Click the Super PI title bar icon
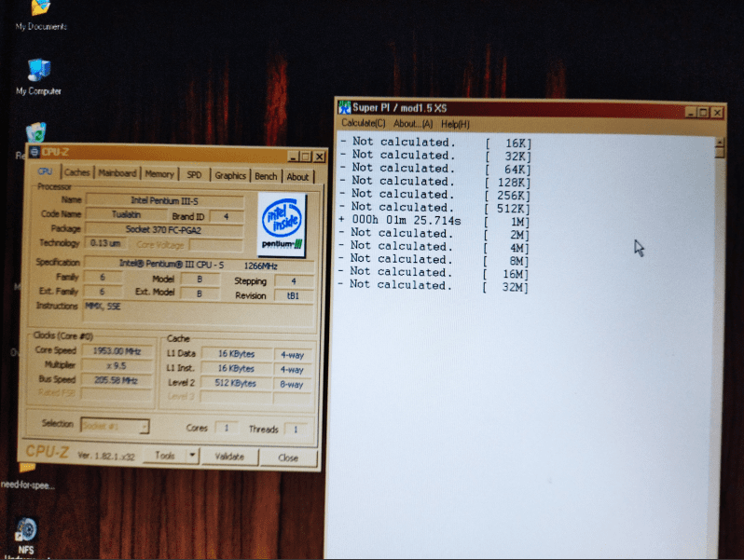 [x=344, y=108]
